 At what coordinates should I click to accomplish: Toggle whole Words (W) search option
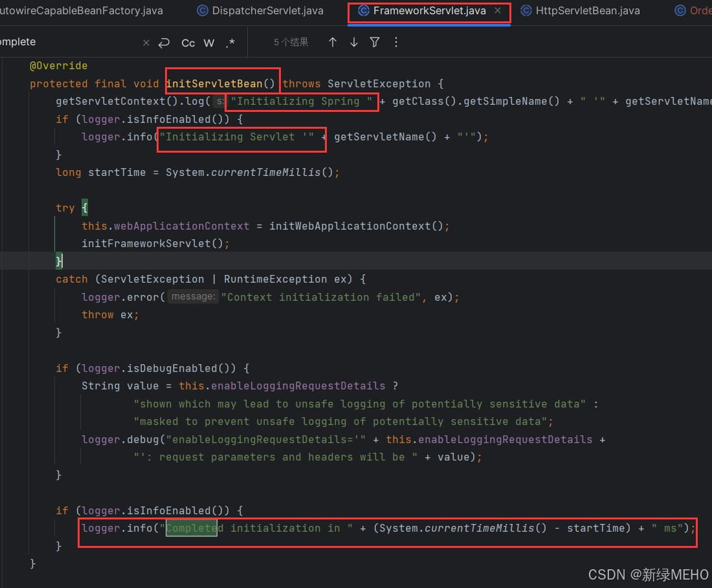coord(209,43)
